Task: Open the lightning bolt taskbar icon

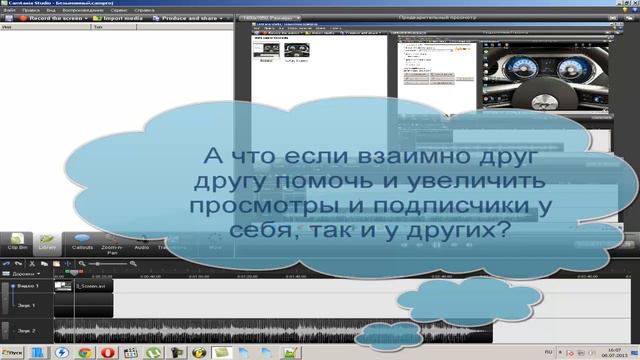Action: tap(62, 352)
